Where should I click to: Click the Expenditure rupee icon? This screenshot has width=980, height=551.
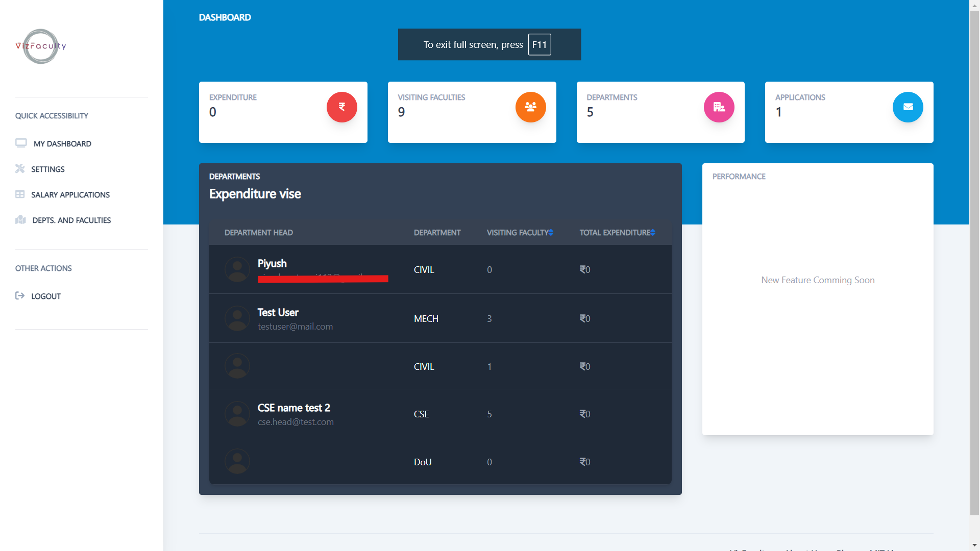341,106
